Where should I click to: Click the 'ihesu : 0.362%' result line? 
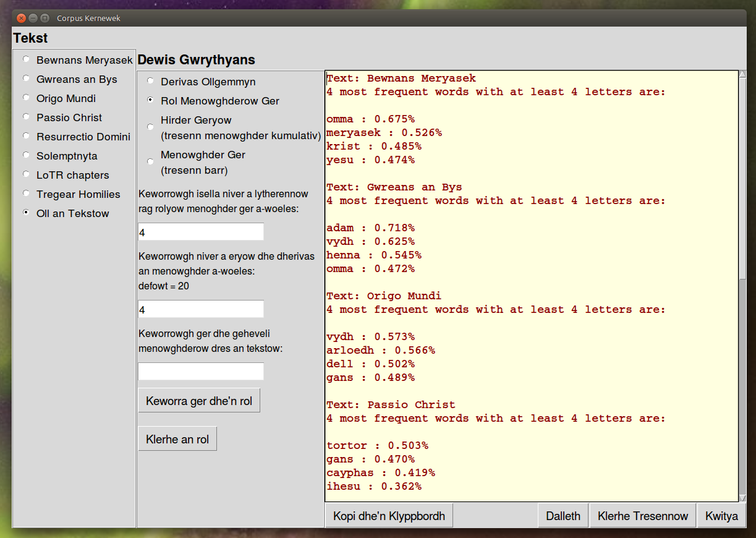pyautogui.click(x=374, y=486)
